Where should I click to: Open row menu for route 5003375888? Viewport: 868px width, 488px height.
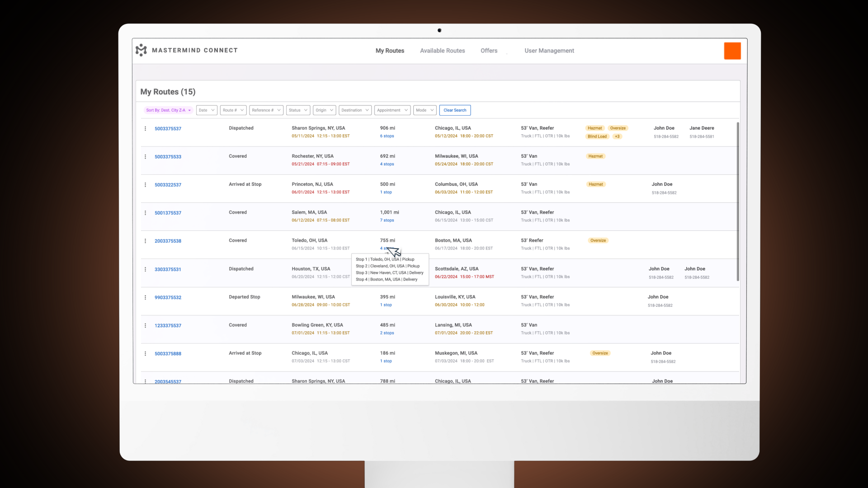(x=145, y=354)
